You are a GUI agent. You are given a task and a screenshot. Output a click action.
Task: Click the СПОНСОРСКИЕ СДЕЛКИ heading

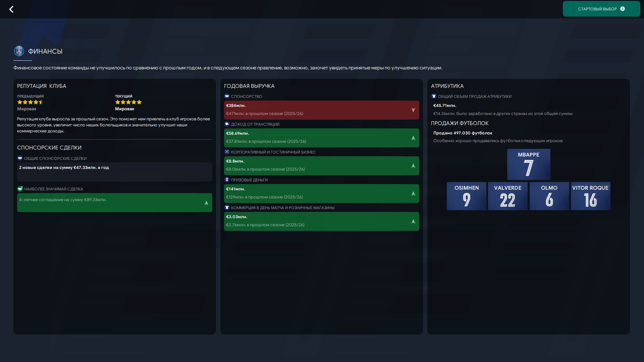(49, 148)
